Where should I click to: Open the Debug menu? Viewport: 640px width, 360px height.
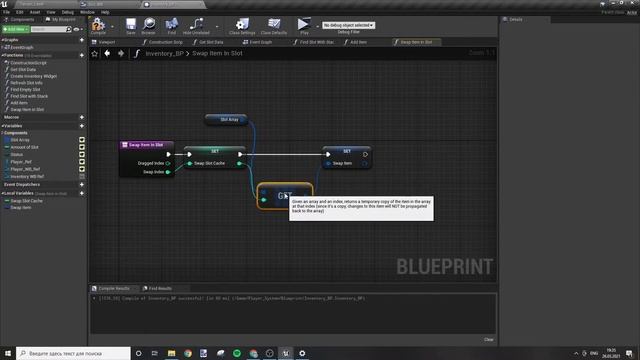point(68,12)
